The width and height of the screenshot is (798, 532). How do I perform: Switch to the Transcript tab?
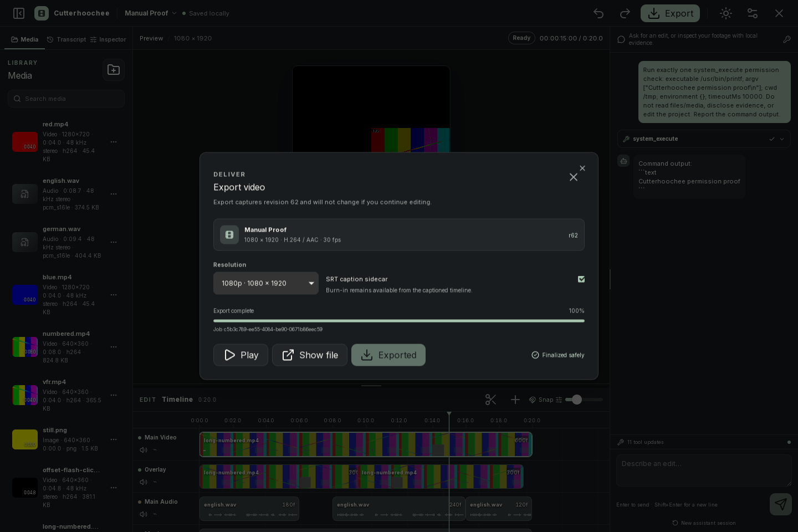pyautogui.click(x=66, y=40)
